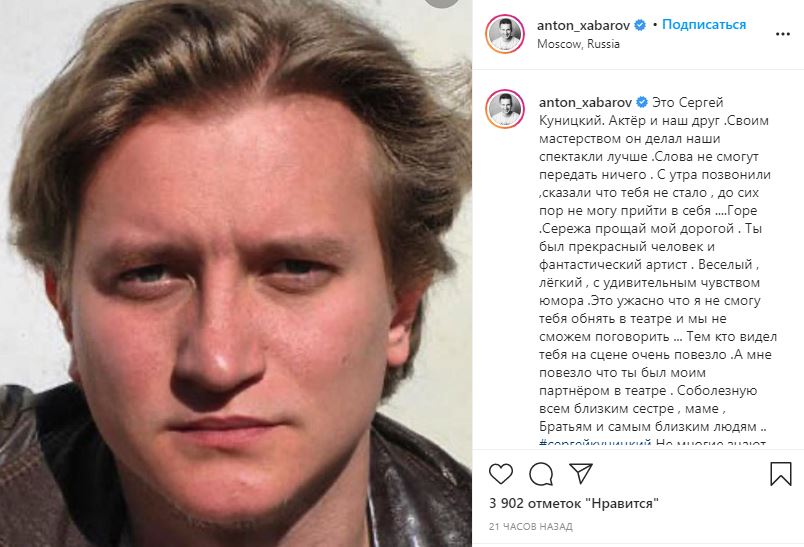Open the Moscow, Russia location link
Screen dimensions: 804x547
(578, 44)
